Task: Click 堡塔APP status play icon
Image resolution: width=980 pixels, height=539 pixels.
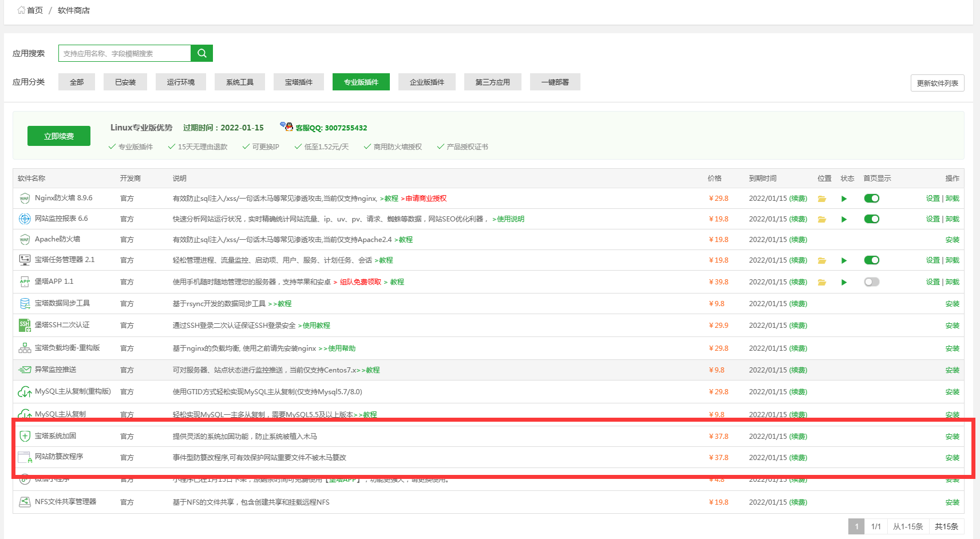Action: click(844, 282)
